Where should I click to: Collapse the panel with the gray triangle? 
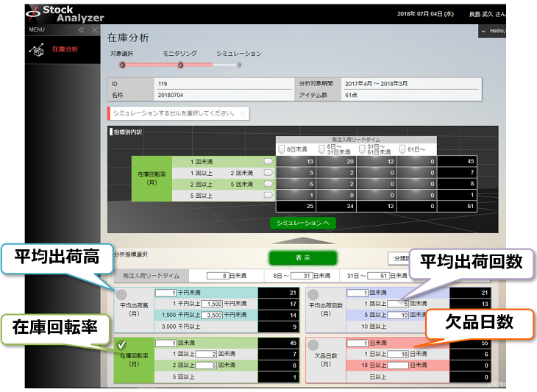pyautogui.click(x=303, y=240)
